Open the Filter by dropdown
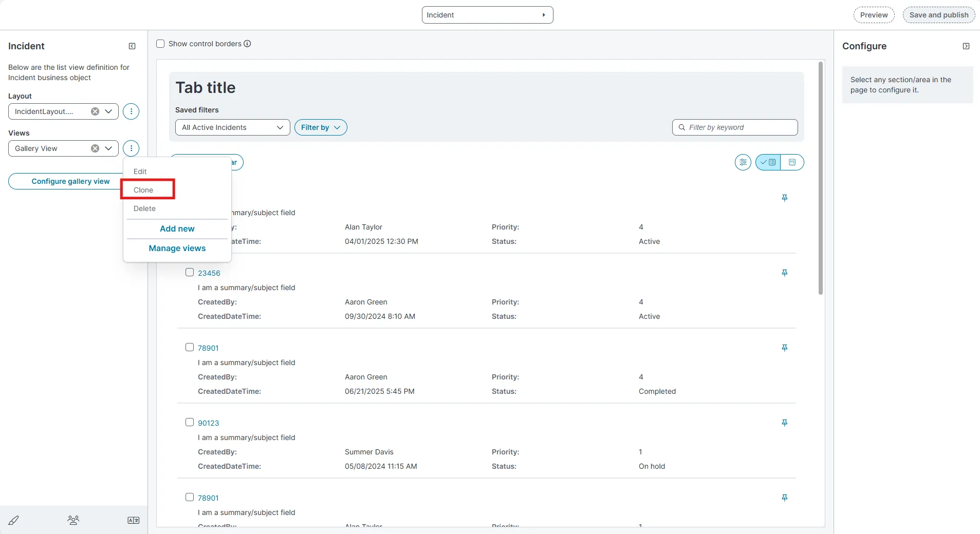This screenshot has height=534, width=980. (x=321, y=127)
